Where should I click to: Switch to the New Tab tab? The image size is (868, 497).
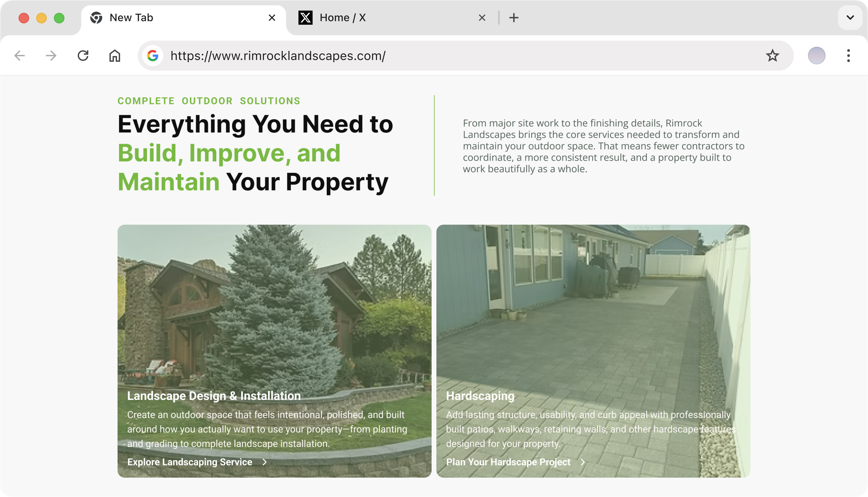[184, 18]
